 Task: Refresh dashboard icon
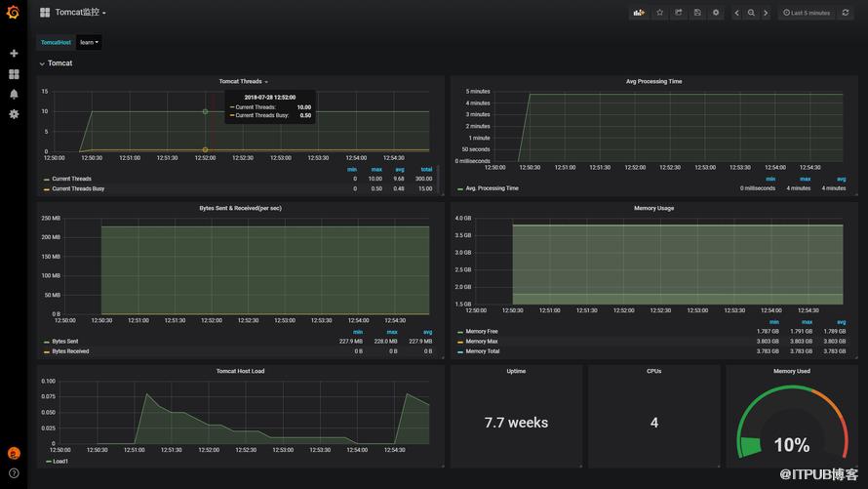coord(846,12)
